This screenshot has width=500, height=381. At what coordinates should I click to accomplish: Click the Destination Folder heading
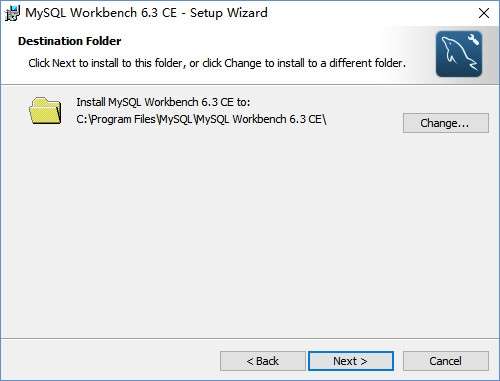pyautogui.click(x=70, y=41)
